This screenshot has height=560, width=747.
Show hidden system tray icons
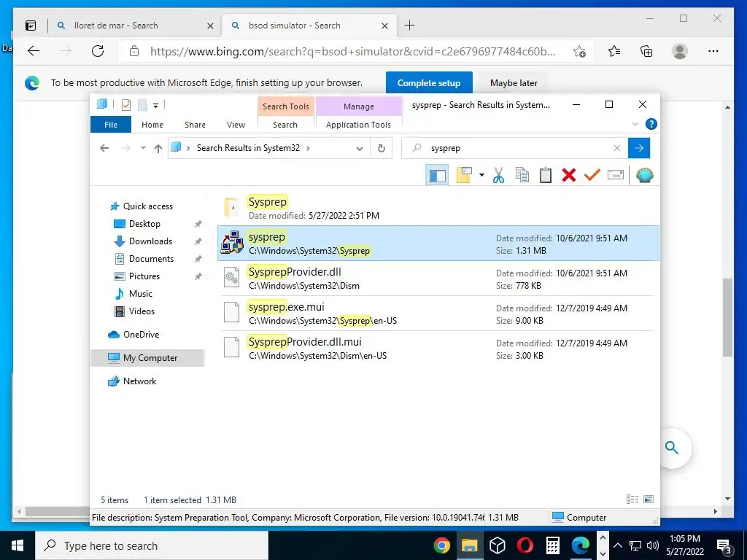617,545
